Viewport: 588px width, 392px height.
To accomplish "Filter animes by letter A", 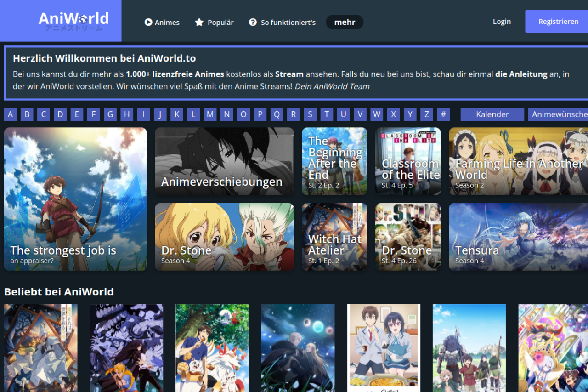I will click(x=11, y=114).
